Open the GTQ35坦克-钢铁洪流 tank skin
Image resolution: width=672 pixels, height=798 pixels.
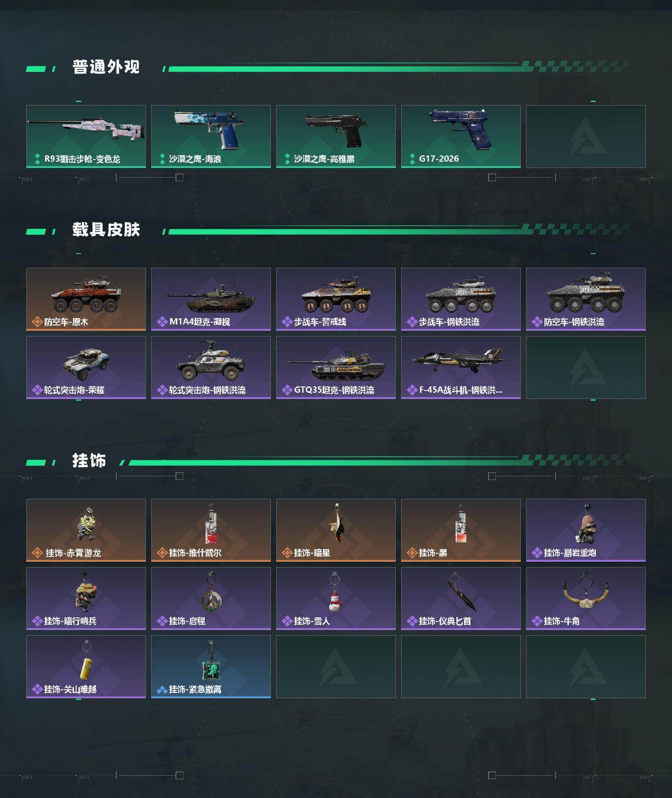click(x=336, y=367)
